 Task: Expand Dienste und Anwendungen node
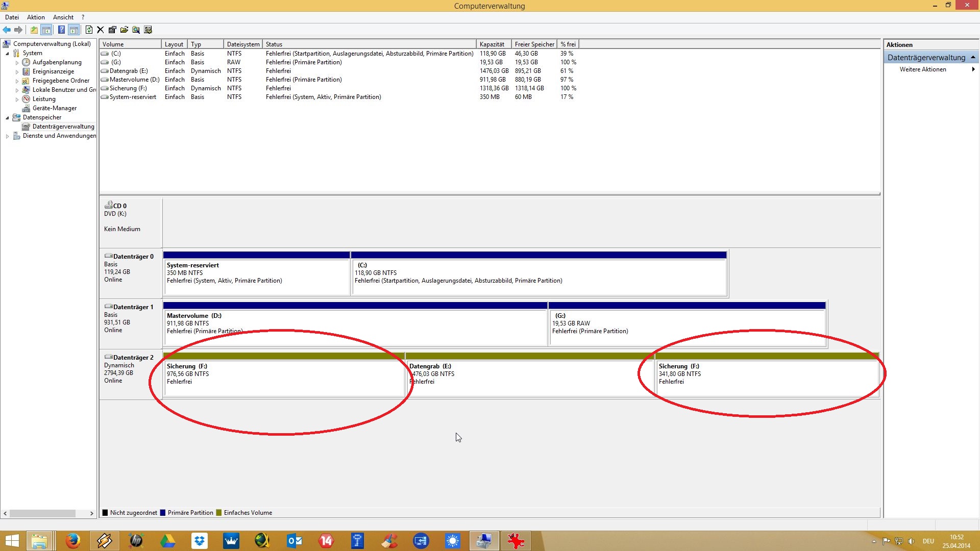7,136
